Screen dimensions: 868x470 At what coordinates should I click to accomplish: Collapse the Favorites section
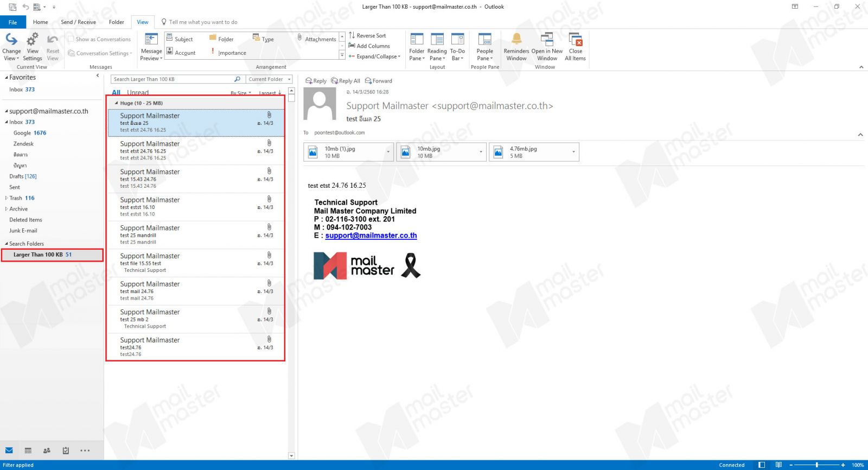pyautogui.click(x=6, y=78)
